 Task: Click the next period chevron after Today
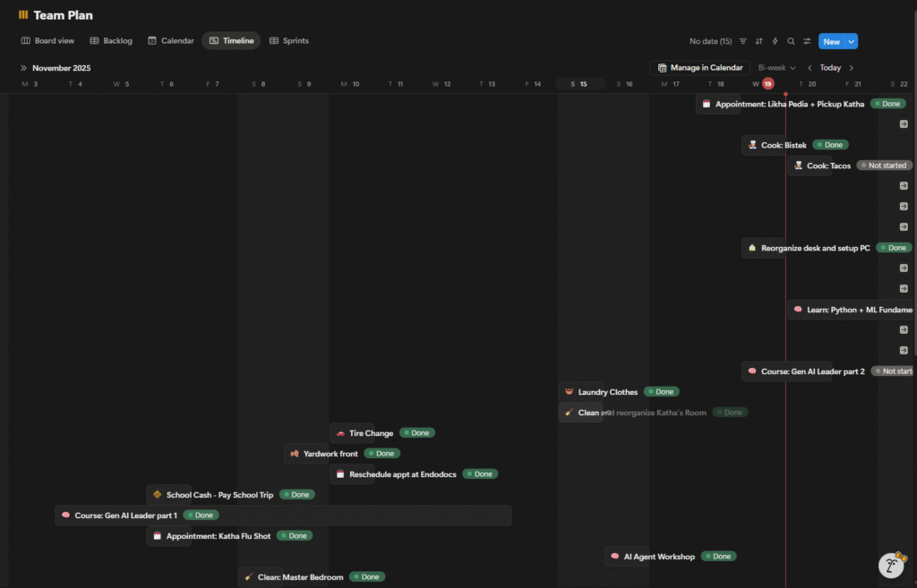click(853, 67)
